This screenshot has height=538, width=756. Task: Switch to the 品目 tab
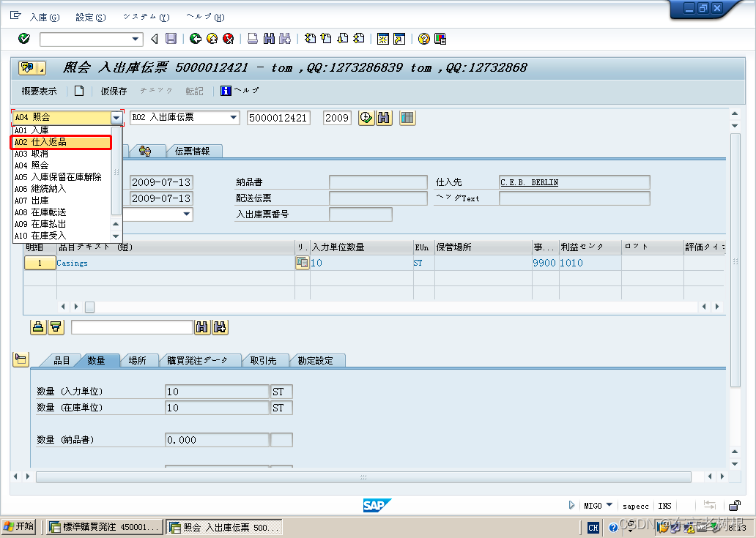62,361
